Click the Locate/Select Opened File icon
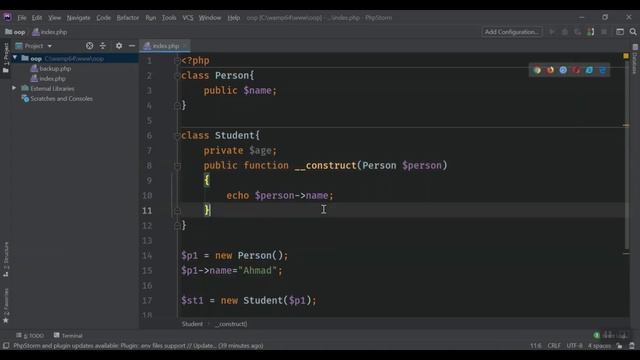This screenshot has height=360, width=640. (89, 46)
